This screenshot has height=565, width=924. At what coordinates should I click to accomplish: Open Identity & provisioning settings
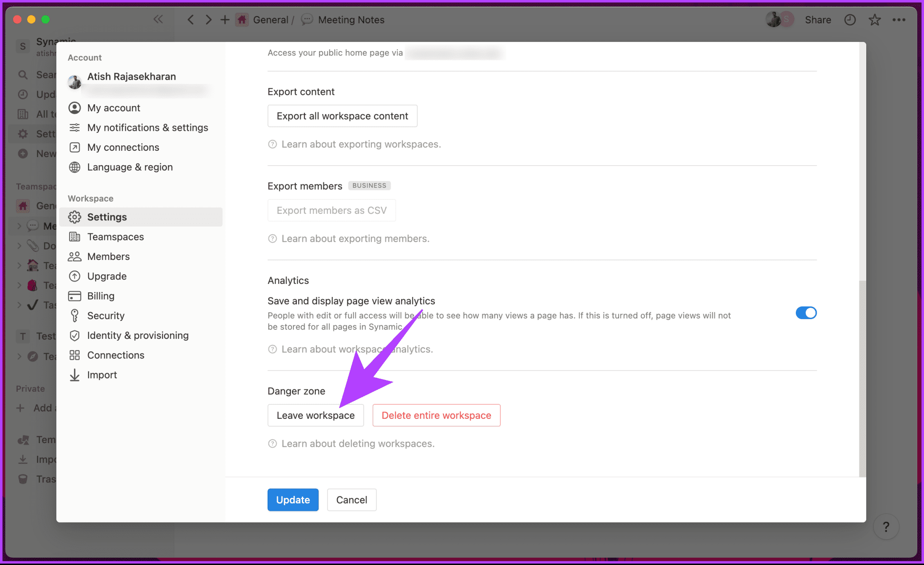141,336
